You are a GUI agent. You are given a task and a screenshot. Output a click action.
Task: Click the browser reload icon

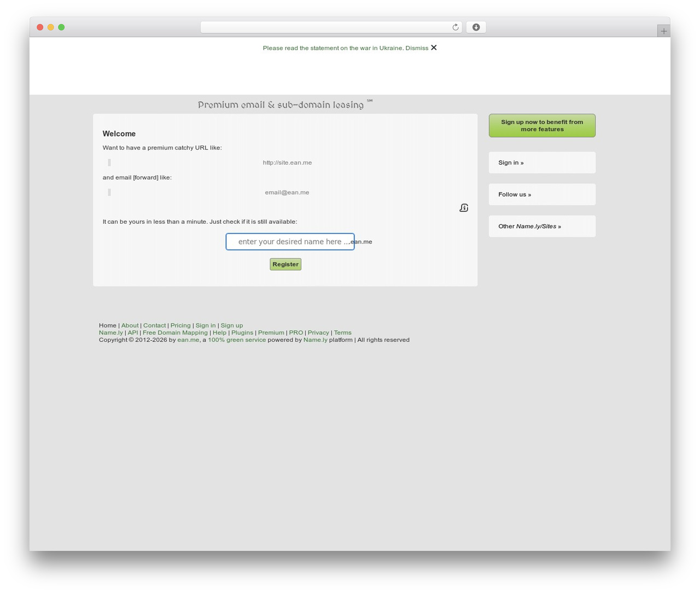[455, 27]
